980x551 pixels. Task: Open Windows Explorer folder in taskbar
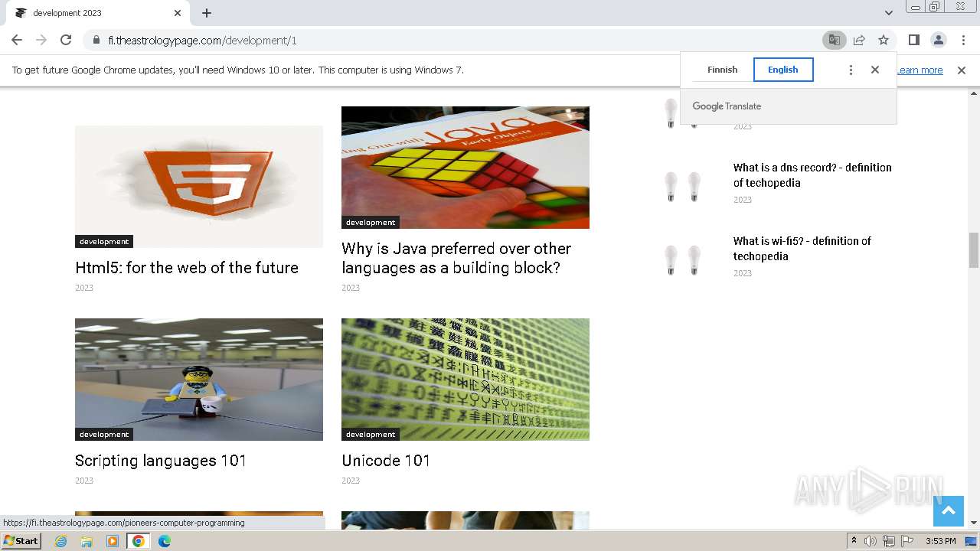87,541
